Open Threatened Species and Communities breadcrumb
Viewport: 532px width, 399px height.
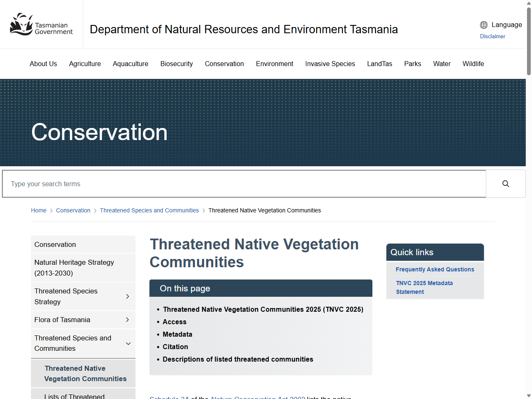pos(149,210)
